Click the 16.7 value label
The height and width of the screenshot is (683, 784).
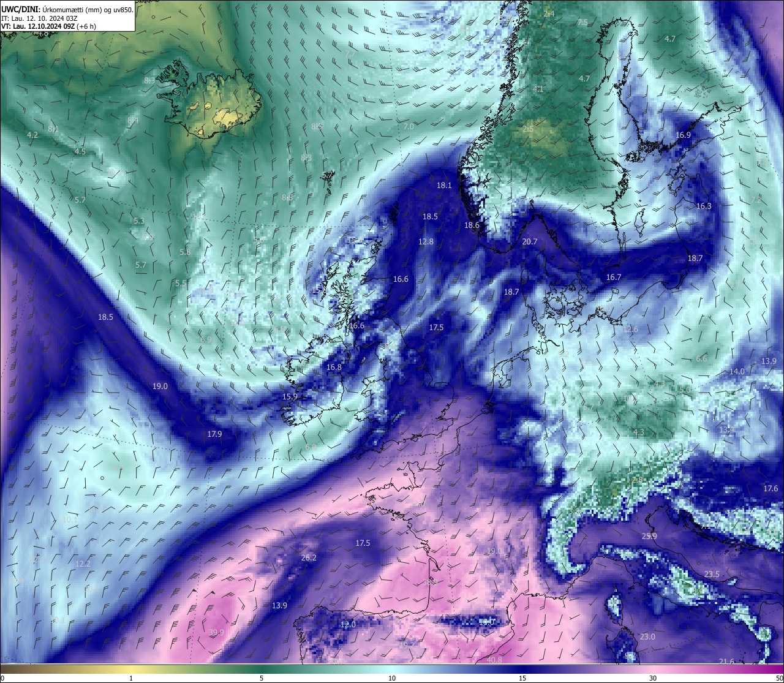614,277
